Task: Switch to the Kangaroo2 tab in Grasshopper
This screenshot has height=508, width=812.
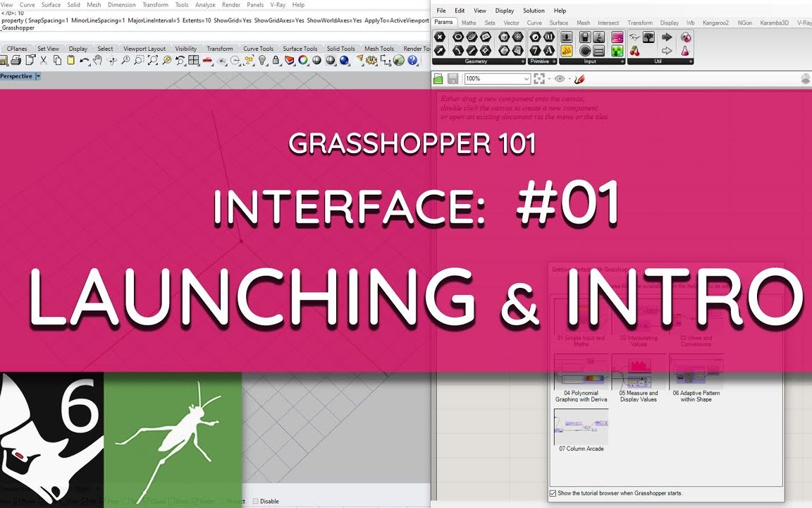Action: point(715,22)
